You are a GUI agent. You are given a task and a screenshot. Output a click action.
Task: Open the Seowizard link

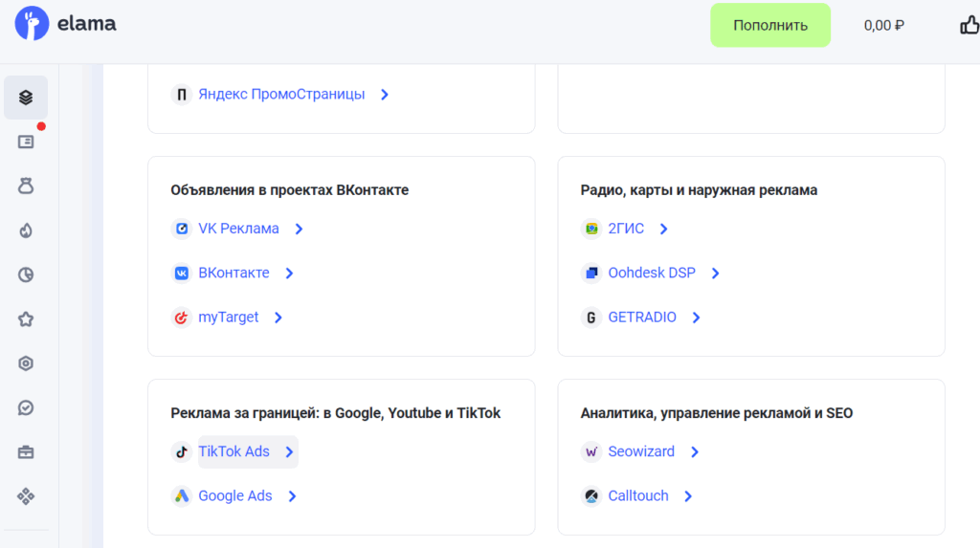click(641, 451)
